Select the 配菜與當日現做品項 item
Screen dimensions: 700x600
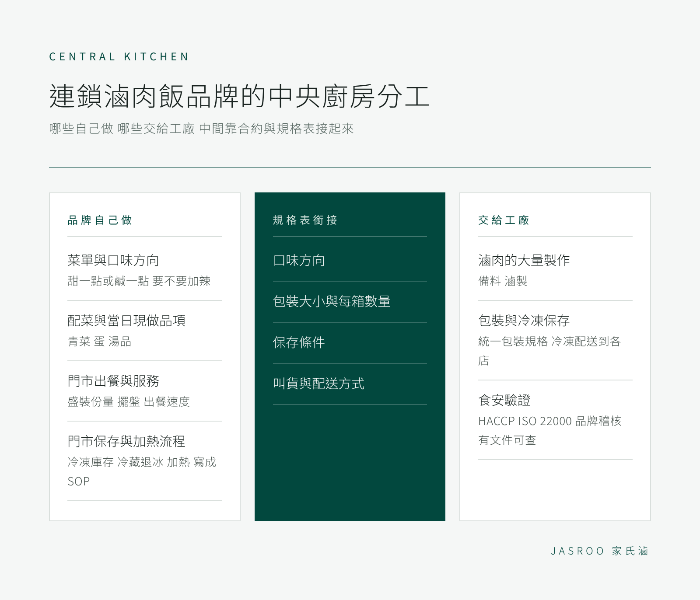126,321
